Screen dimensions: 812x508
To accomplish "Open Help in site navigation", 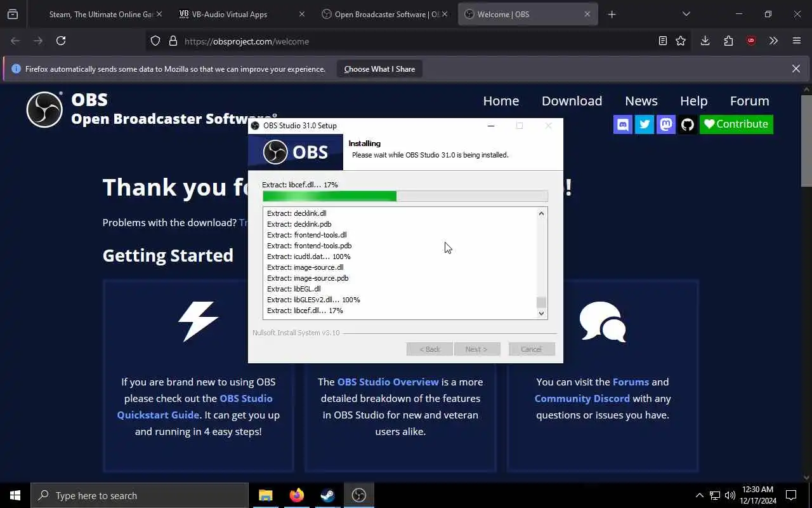I will pyautogui.click(x=694, y=100).
